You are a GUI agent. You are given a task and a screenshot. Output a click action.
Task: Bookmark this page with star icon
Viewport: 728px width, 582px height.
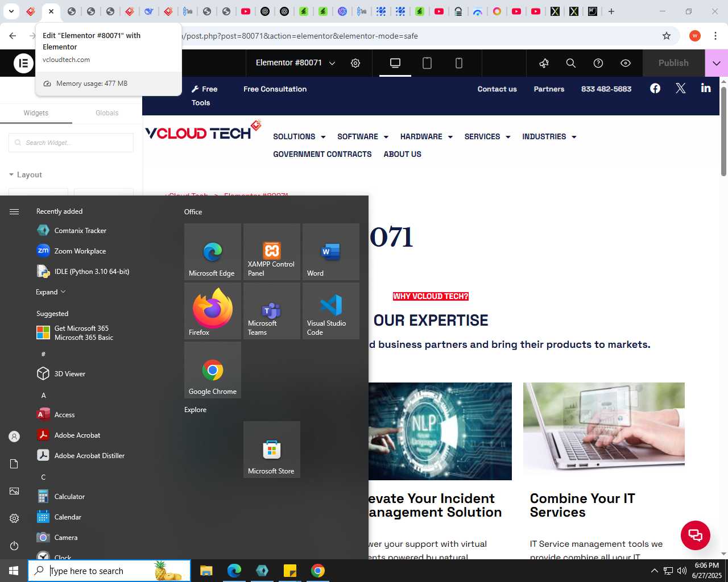667,36
